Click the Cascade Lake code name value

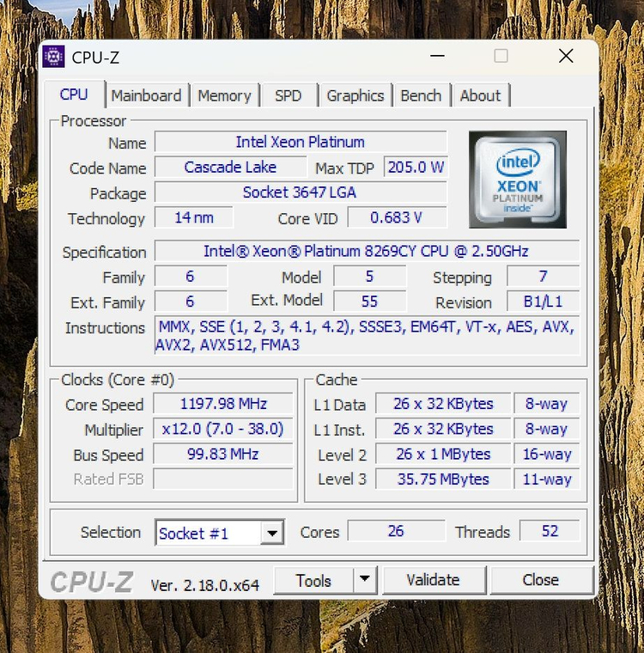(x=230, y=168)
